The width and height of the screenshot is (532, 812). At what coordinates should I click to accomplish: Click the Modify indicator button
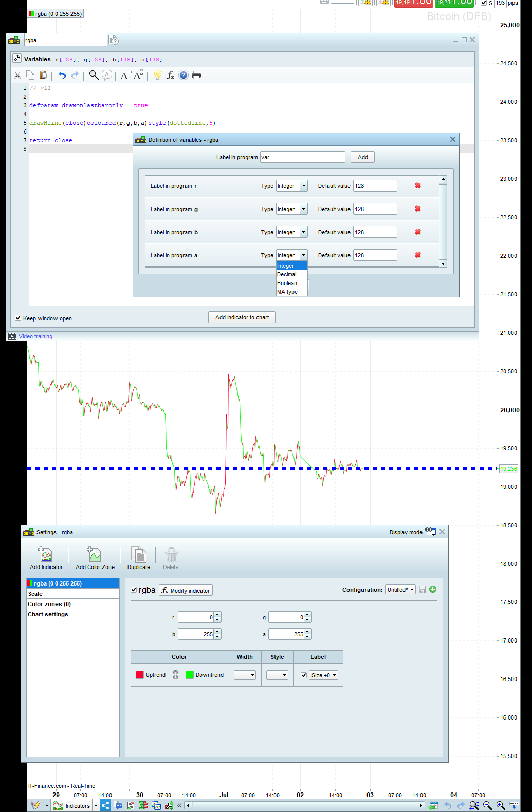pos(186,590)
